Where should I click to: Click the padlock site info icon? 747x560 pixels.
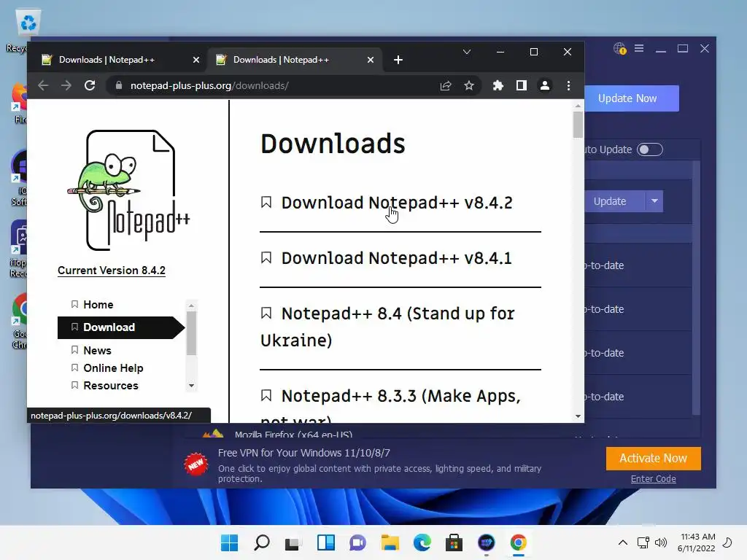[119, 86]
